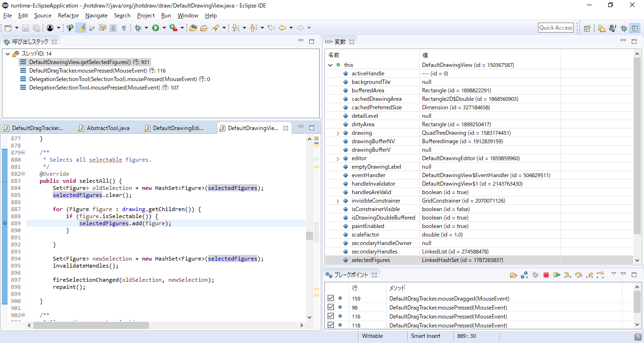Select the selectedFigures variable row
The height and width of the screenshot is (343, 644).
point(479,260)
